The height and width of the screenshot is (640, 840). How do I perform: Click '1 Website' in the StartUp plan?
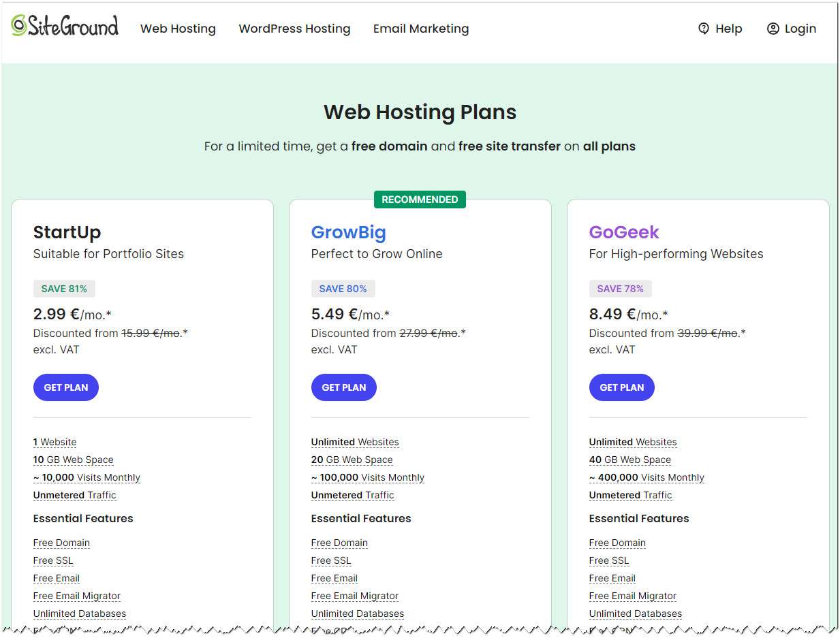point(55,442)
